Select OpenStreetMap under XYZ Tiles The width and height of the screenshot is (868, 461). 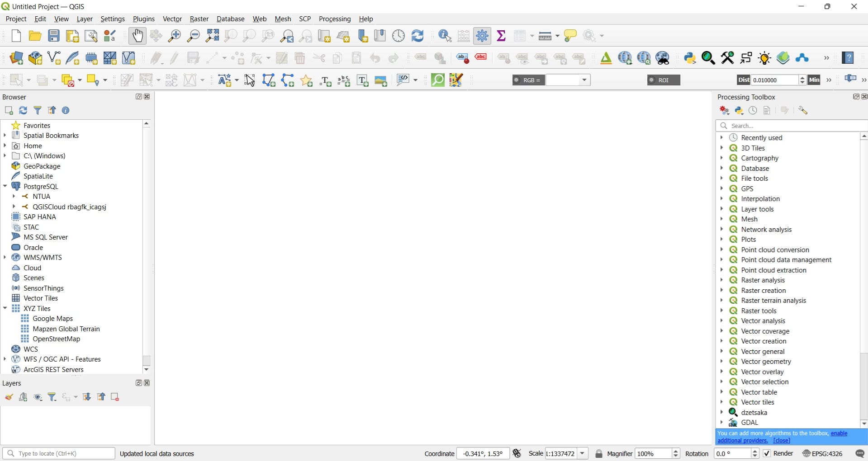tap(56, 339)
